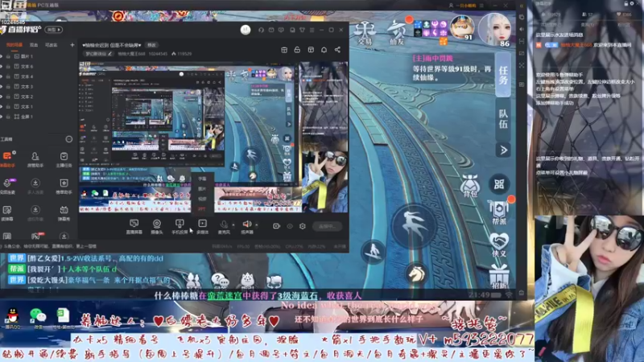Switch to the 我的场景 scene tab
The width and height of the screenshot is (644, 362).
pyautogui.click(x=14, y=45)
